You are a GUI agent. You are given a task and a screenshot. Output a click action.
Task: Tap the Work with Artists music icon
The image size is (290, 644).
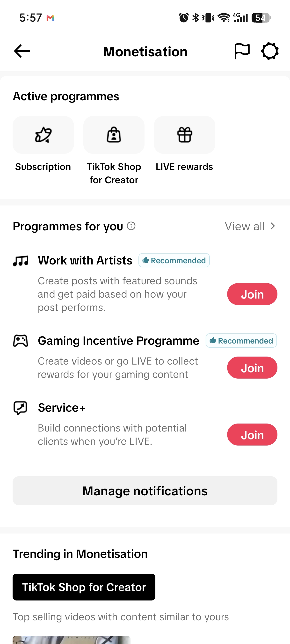pyautogui.click(x=21, y=261)
